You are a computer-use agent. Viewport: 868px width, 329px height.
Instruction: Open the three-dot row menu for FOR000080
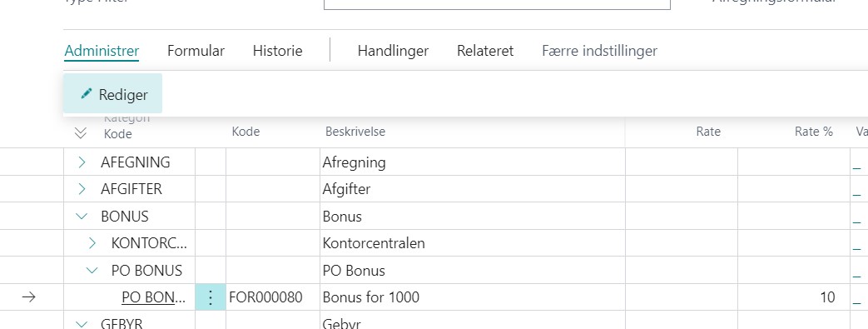[211, 297]
